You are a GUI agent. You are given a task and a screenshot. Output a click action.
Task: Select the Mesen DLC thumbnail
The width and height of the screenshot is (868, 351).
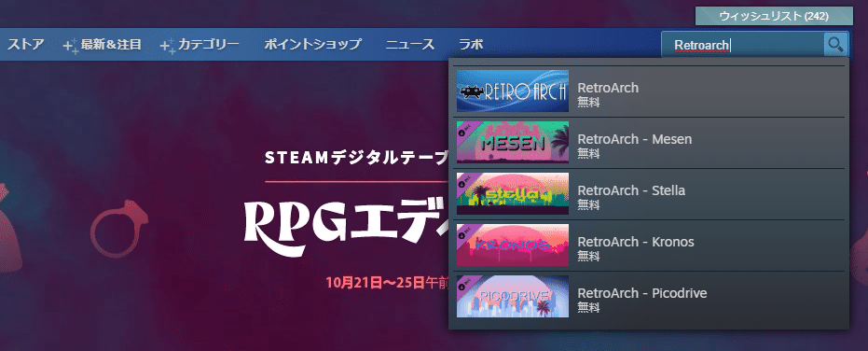pos(513,143)
